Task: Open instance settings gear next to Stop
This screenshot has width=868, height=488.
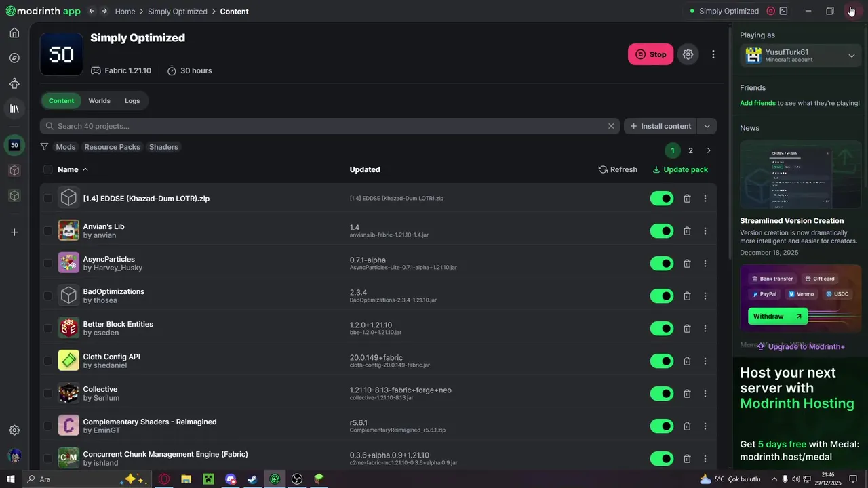Action: (x=688, y=54)
